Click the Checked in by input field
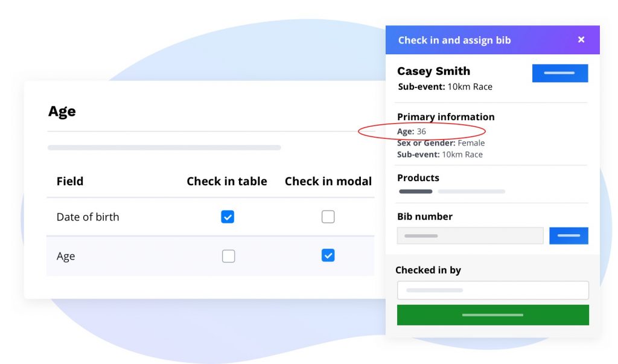The width and height of the screenshot is (618, 364). [492, 290]
